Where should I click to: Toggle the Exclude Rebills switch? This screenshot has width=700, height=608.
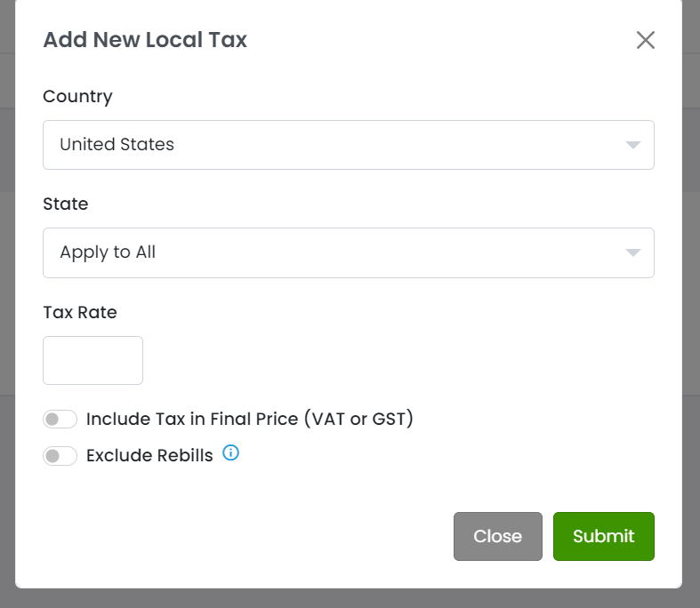coord(60,456)
